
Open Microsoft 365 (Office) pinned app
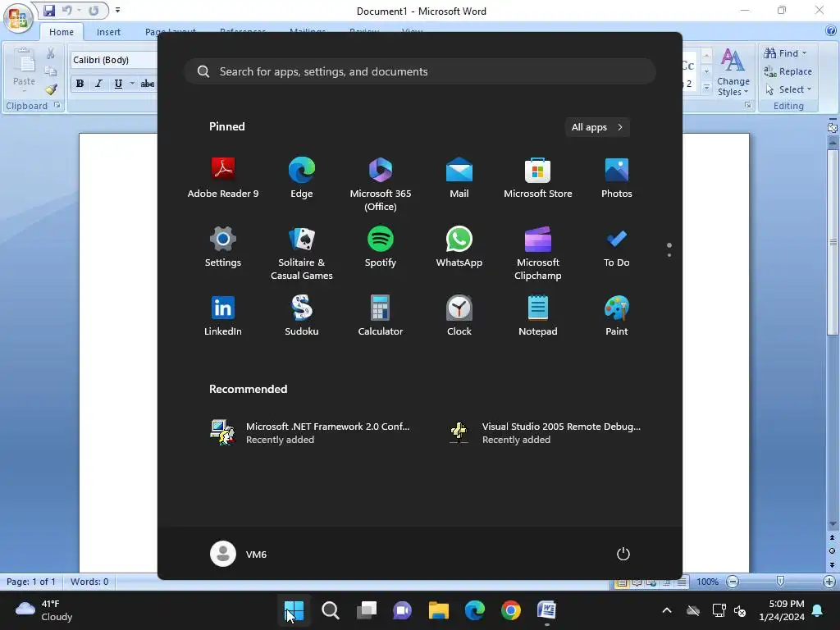click(381, 185)
